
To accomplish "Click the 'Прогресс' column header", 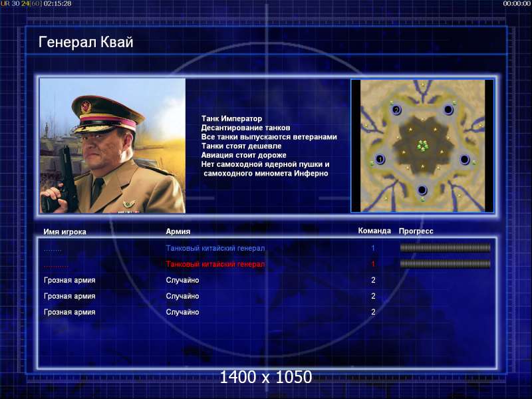I will point(416,231).
